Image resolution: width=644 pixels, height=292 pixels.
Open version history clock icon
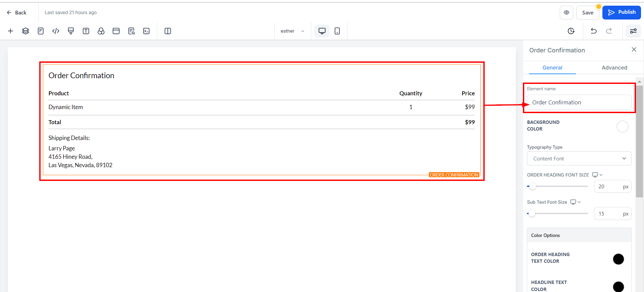point(571,31)
